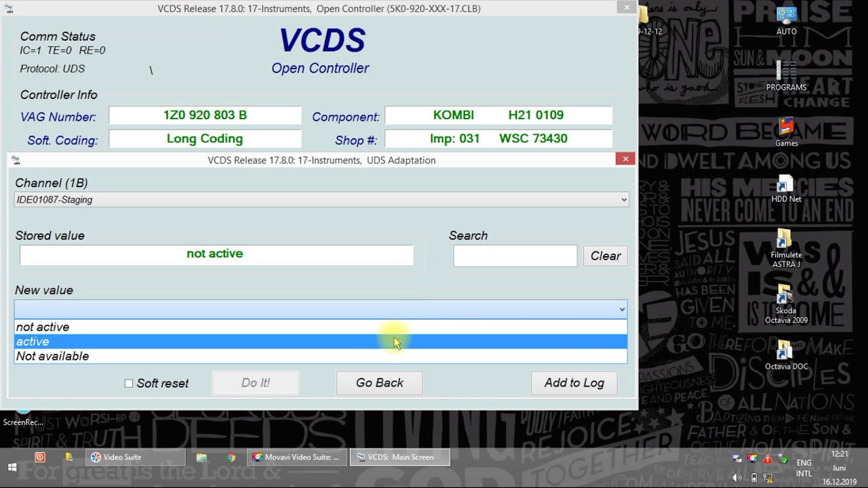This screenshot has height=488, width=868.
Task: Click the red recorder icon in taskbar
Action: (x=40, y=457)
